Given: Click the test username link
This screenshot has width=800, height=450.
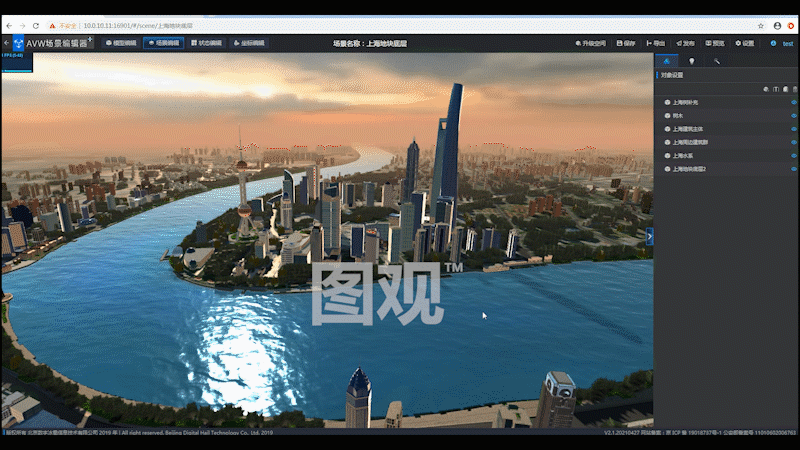Looking at the screenshot, I should pos(788,44).
